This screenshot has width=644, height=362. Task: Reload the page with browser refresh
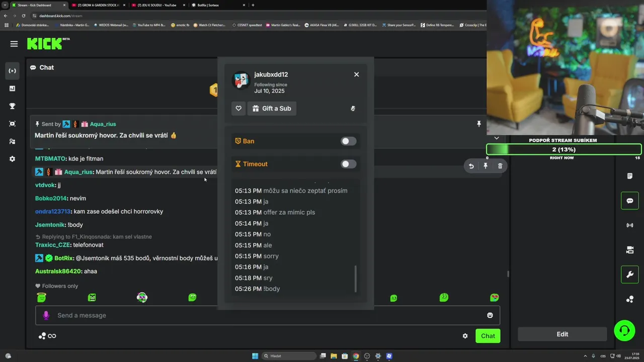23,16
